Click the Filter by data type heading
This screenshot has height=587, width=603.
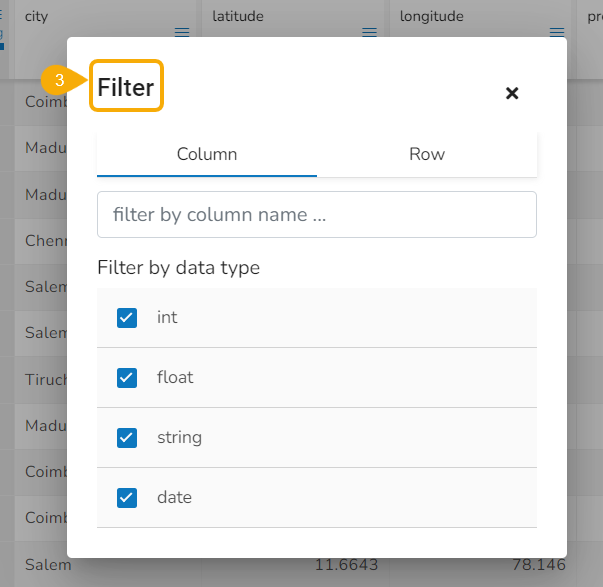(x=179, y=268)
